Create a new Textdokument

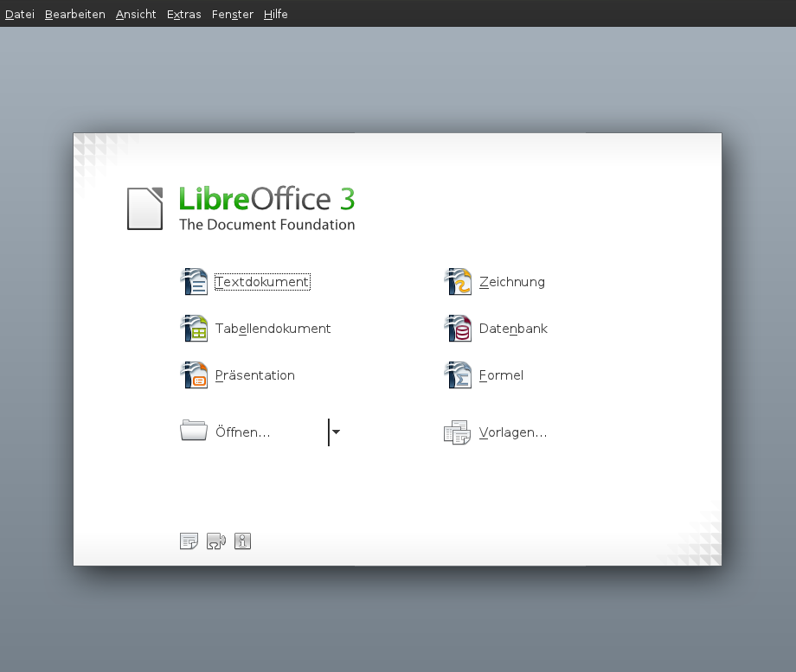click(x=262, y=282)
